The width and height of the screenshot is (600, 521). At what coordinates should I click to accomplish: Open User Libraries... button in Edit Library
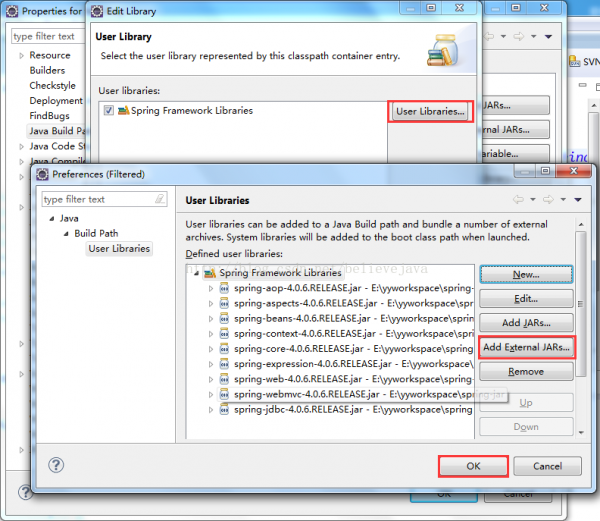430,112
